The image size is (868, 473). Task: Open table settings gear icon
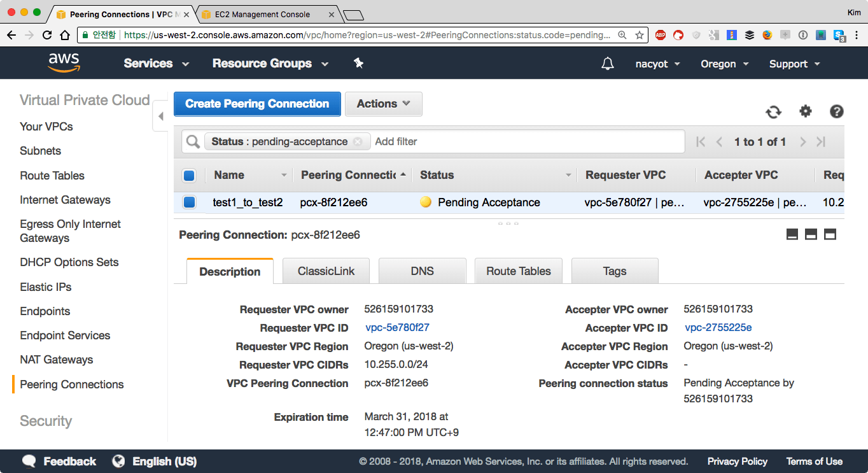(806, 111)
